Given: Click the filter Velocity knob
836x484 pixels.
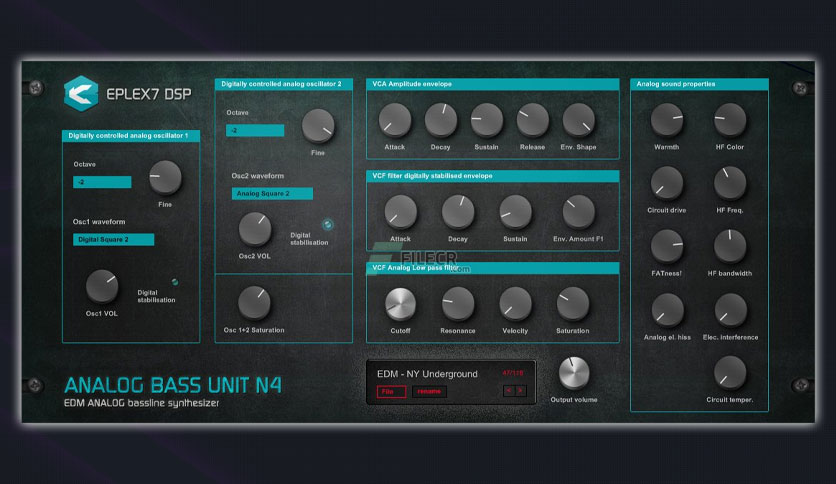Looking at the screenshot, I should click(x=515, y=304).
